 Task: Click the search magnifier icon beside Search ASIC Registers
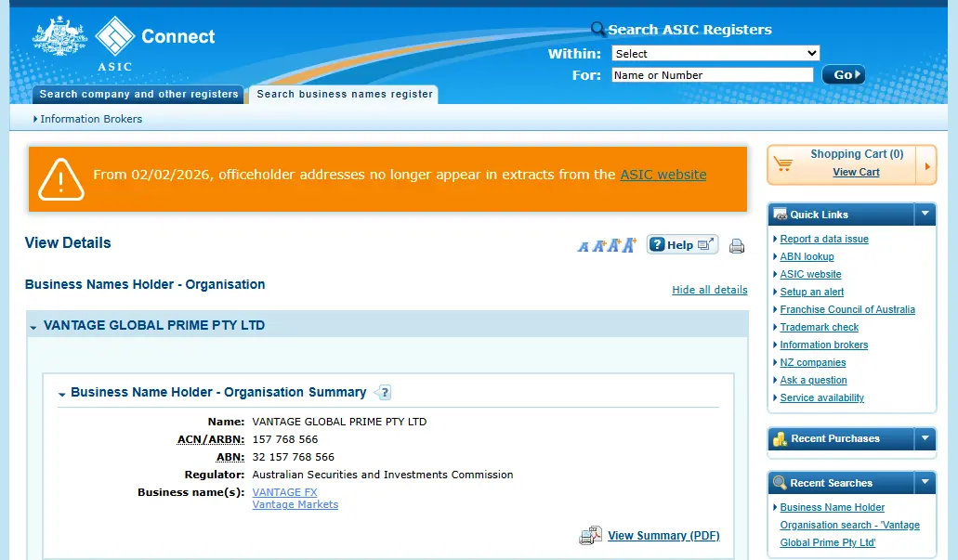tap(597, 28)
